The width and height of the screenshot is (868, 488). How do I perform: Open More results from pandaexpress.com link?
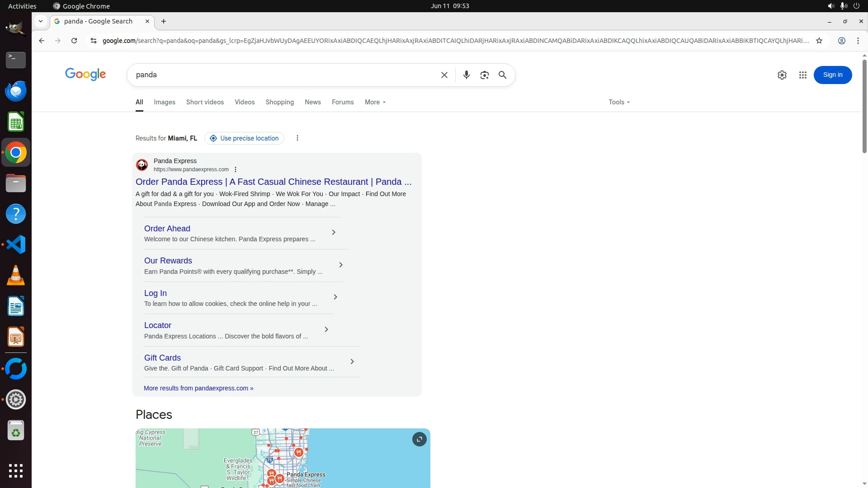coord(198,388)
